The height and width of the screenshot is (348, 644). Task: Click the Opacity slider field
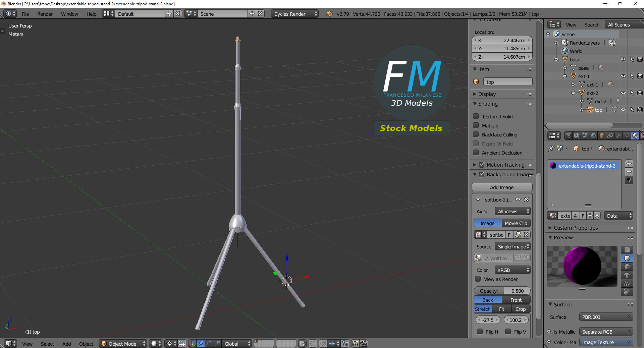point(502,291)
